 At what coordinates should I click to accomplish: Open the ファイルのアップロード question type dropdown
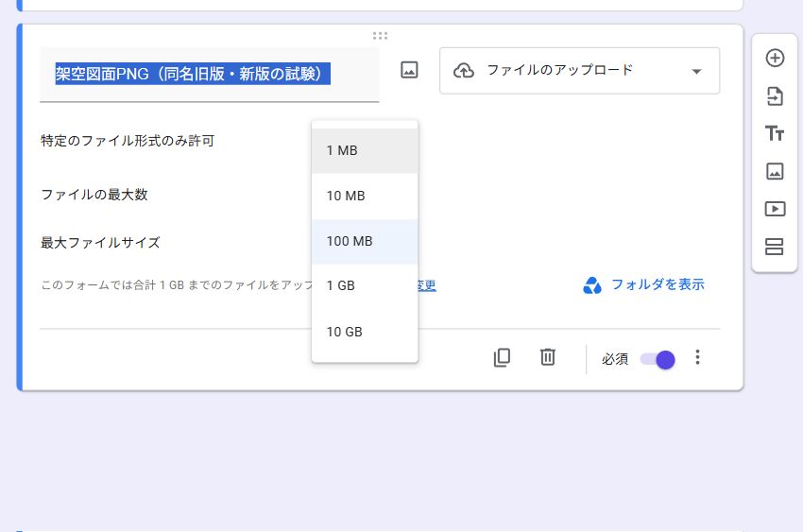579,71
